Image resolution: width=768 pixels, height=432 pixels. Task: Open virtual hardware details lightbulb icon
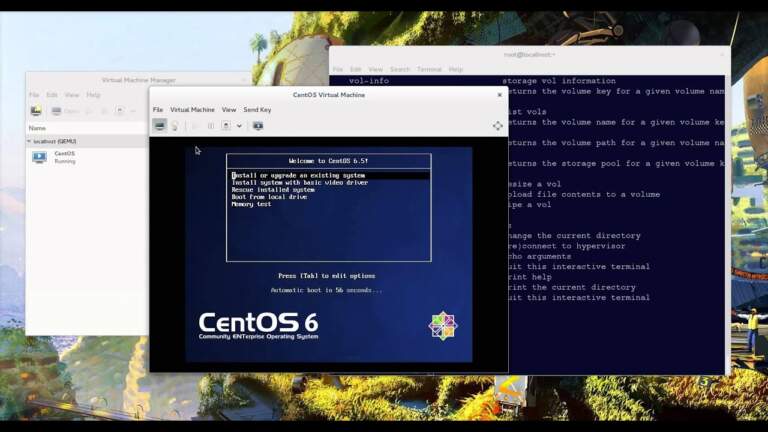(x=174, y=126)
